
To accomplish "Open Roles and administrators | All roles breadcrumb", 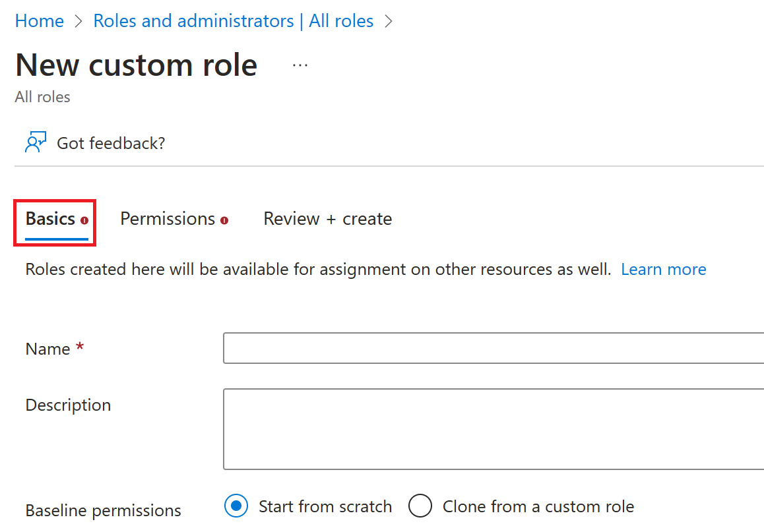I will 233,20.
